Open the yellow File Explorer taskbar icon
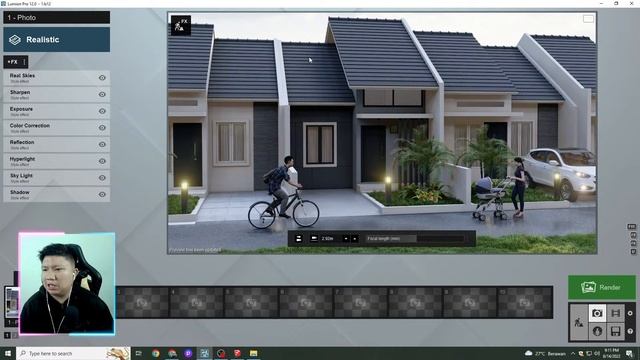This screenshot has height=360, width=640. coord(253,353)
